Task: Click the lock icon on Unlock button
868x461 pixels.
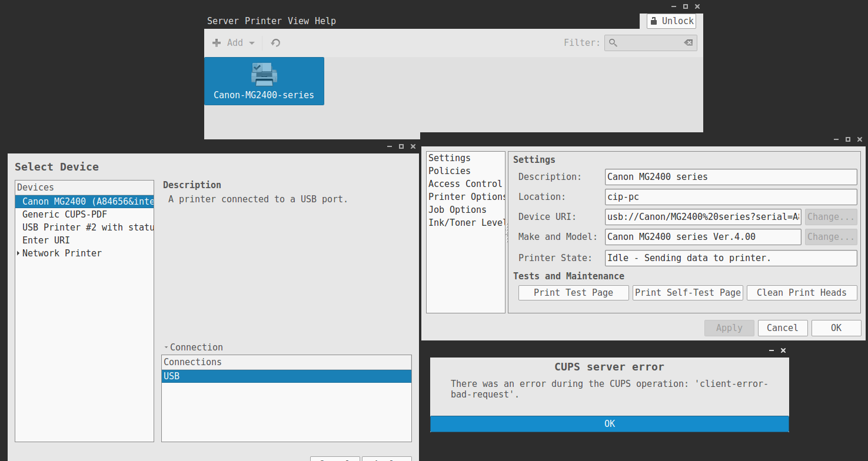Action: point(653,21)
